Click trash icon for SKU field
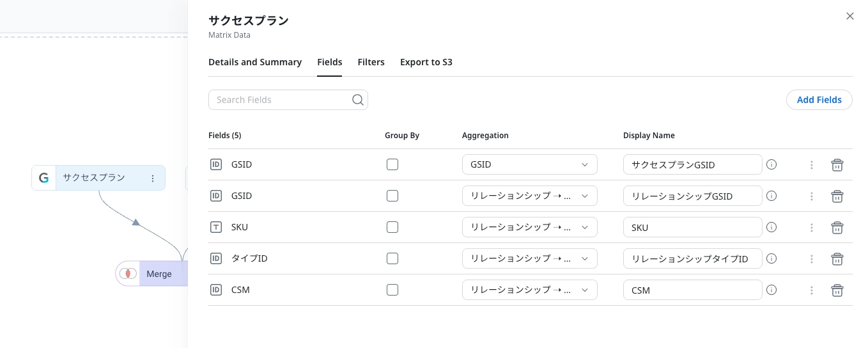868x348 pixels. coord(837,228)
